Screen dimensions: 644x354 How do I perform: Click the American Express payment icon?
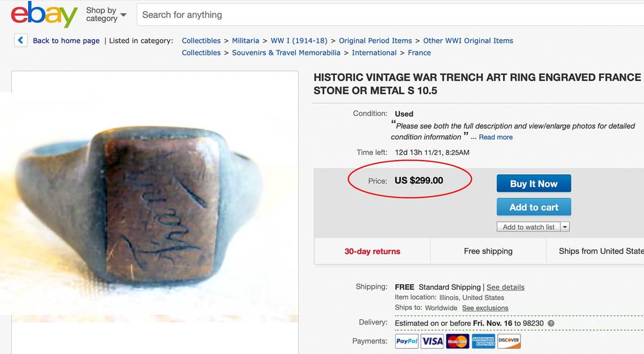pyautogui.click(x=482, y=341)
